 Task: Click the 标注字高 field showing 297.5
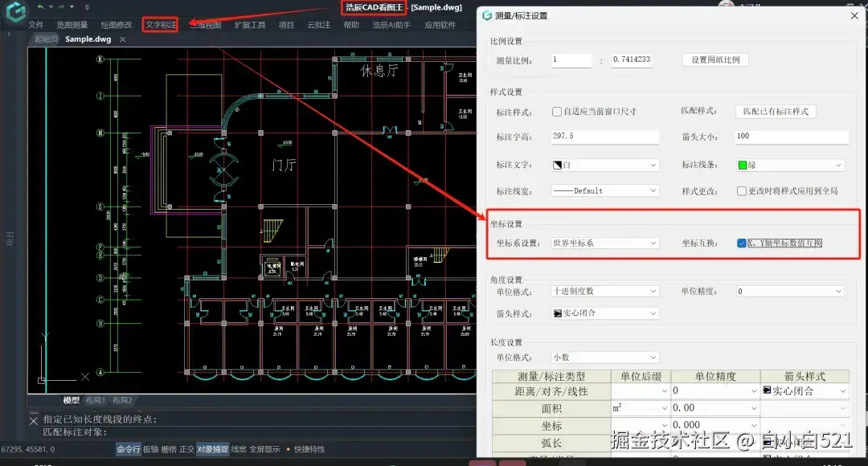pos(605,137)
